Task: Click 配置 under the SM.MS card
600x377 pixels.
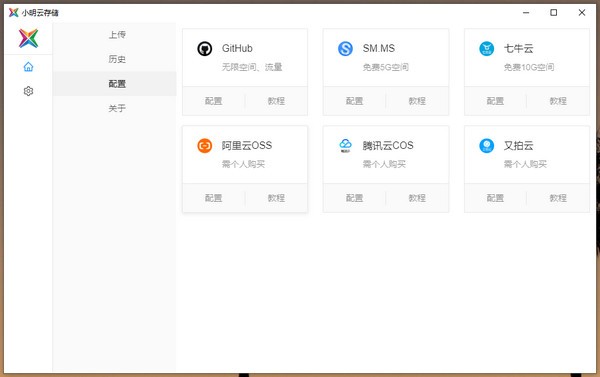Action: pyautogui.click(x=354, y=101)
